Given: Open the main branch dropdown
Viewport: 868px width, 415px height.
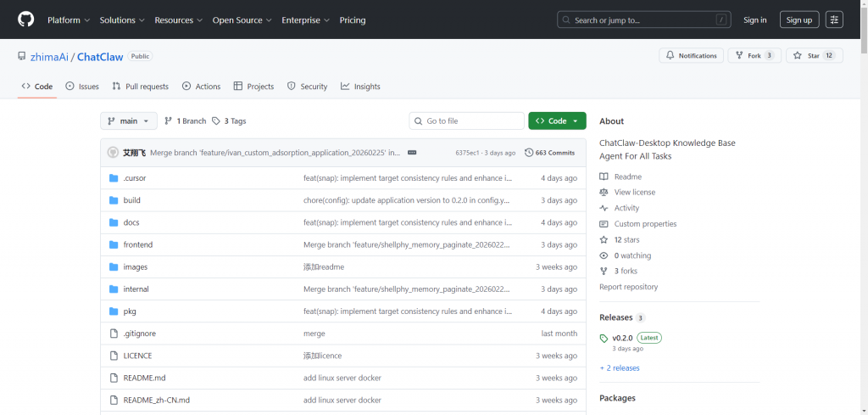Looking at the screenshot, I should (x=129, y=121).
